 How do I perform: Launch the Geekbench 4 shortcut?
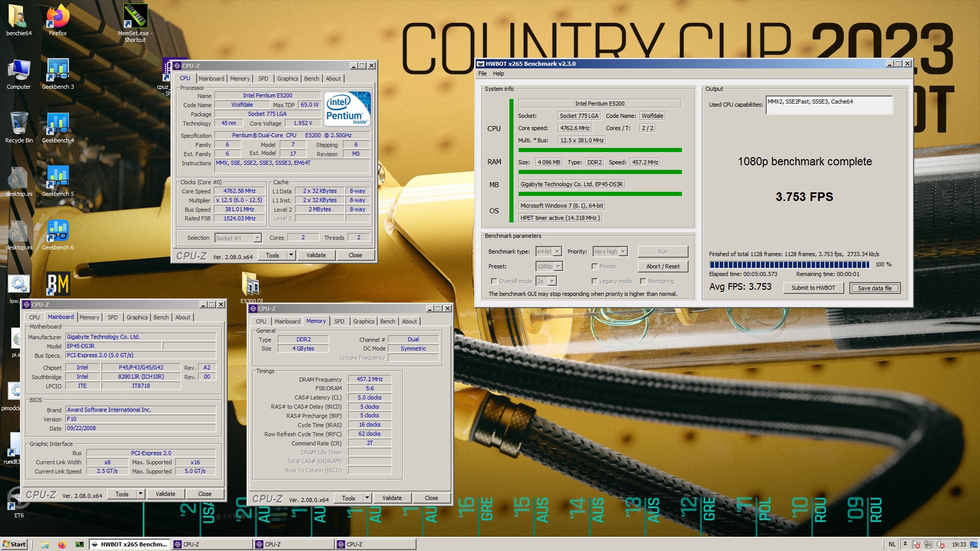click(58, 128)
